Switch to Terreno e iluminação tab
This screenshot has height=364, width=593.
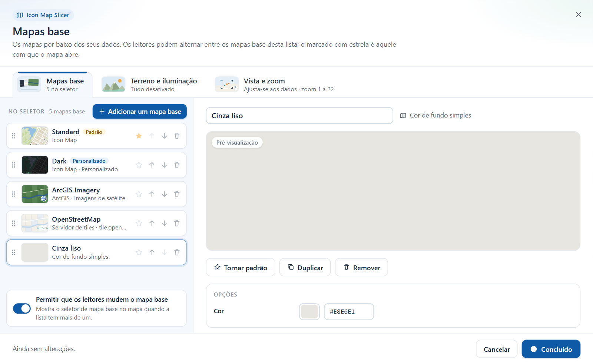coord(149,85)
